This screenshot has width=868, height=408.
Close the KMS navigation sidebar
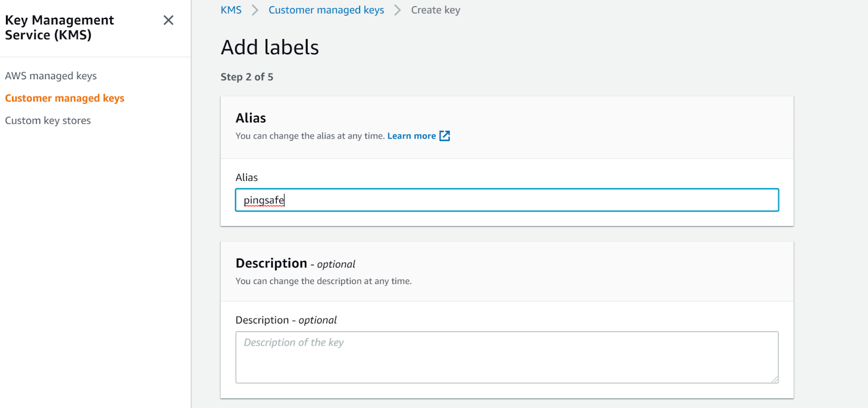pos(169,21)
